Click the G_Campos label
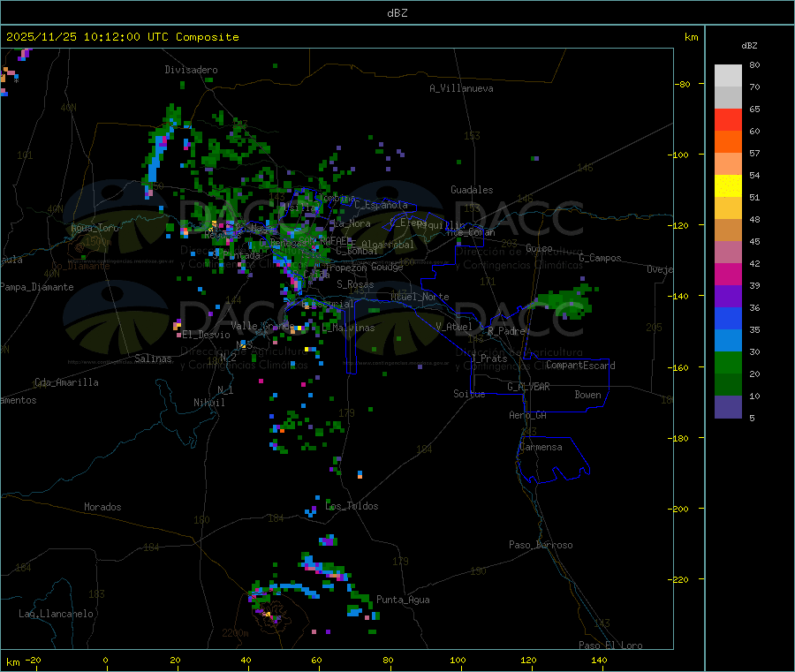795x672 pixels. pyautogui.click(x=600, y=258)
